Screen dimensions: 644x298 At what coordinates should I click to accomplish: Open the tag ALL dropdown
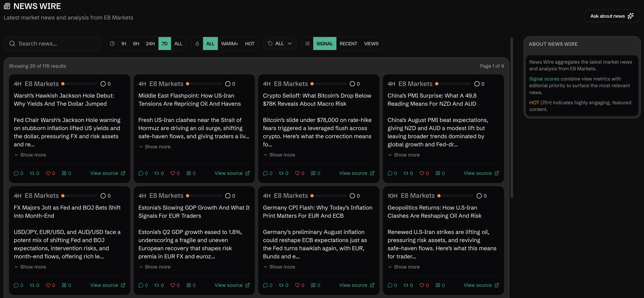pos(280,44)
